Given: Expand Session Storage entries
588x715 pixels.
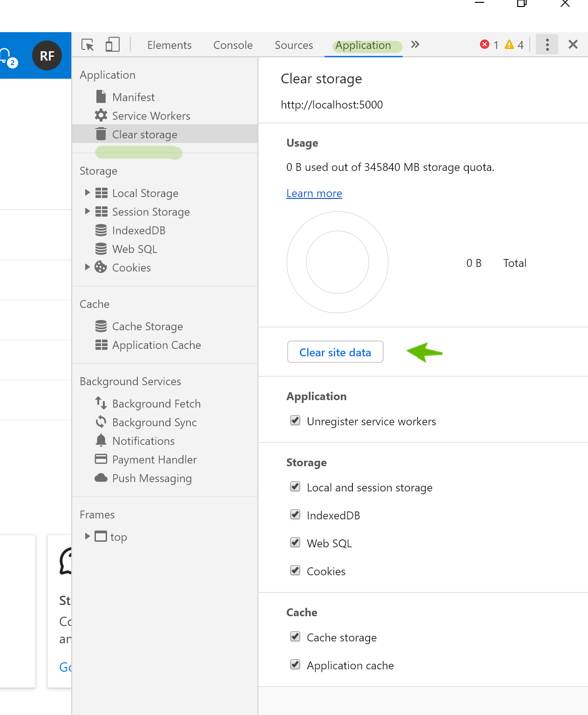Looking at the screenshot, I should click(x=88, y=211).
